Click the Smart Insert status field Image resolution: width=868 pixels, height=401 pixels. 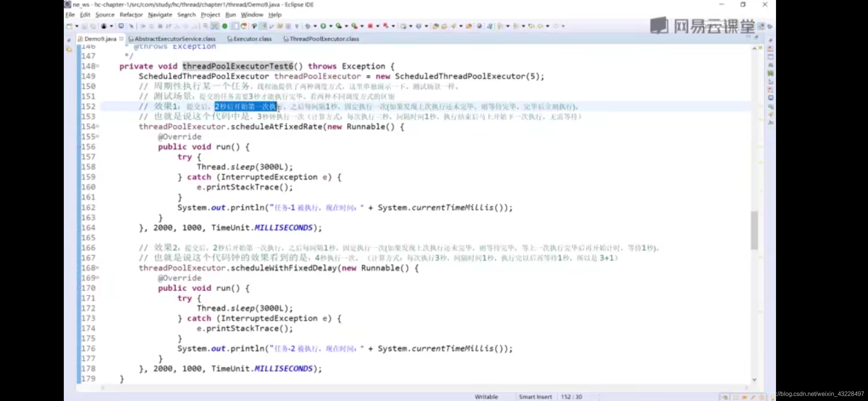click(535, 397)
